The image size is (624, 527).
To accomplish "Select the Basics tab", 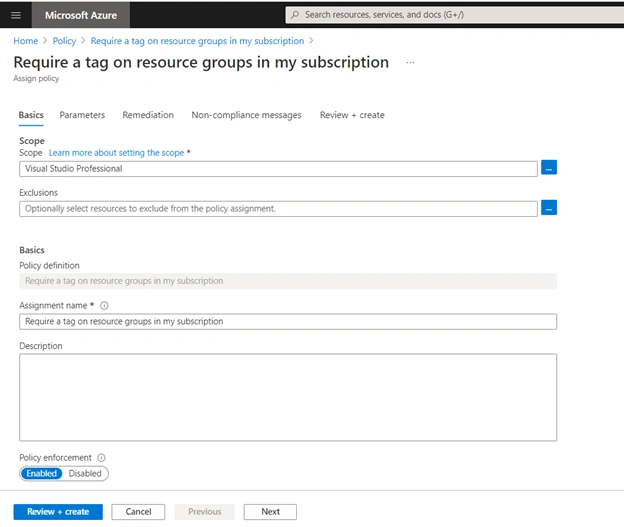I will (x=31, y=115).
